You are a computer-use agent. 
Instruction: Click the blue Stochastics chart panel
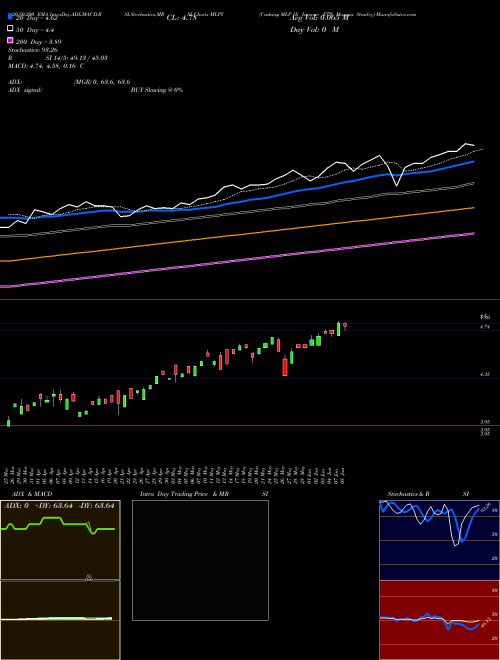click(439, 540)
